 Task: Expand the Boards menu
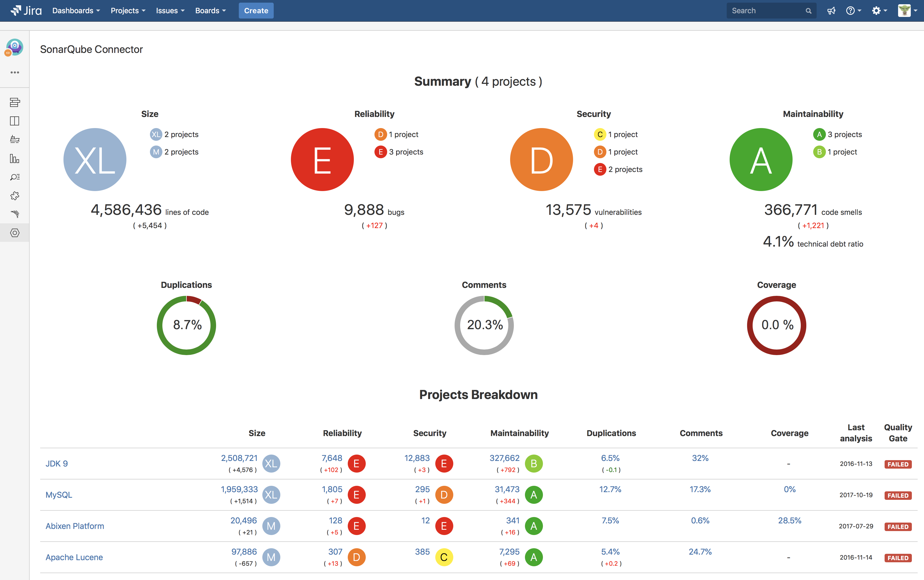210,11
